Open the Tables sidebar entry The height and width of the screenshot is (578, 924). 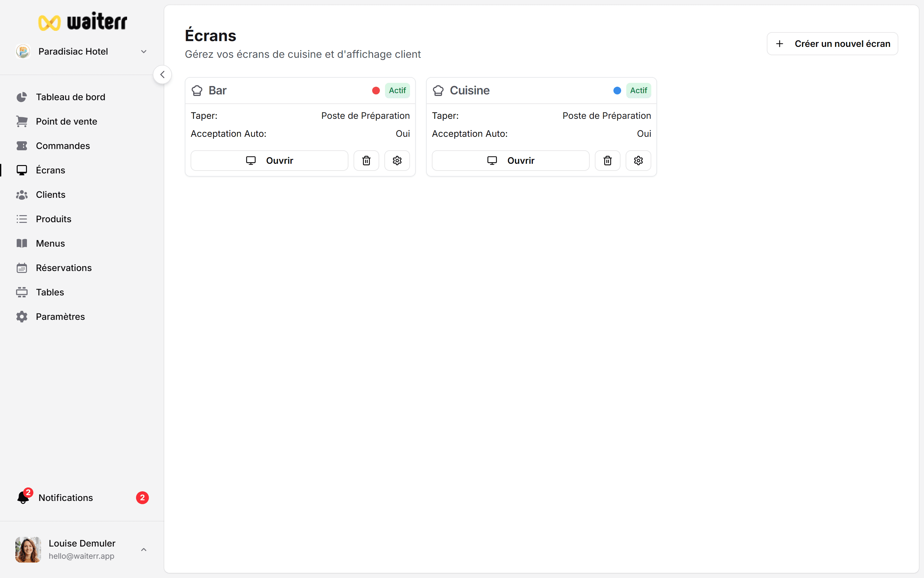50,293
